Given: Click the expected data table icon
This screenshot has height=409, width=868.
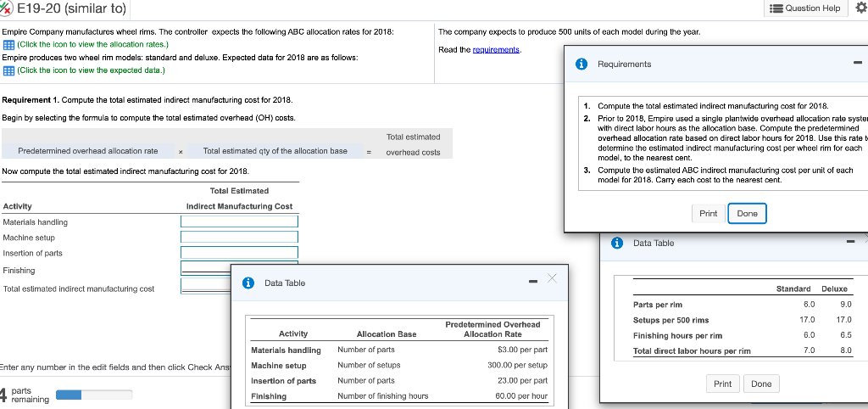Looking at the screenshot, I should [x=8, y=71].
